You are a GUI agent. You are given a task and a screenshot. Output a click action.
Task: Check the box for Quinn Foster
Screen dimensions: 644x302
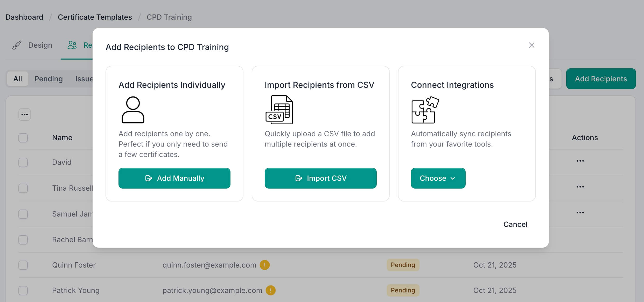coord(23,265)
